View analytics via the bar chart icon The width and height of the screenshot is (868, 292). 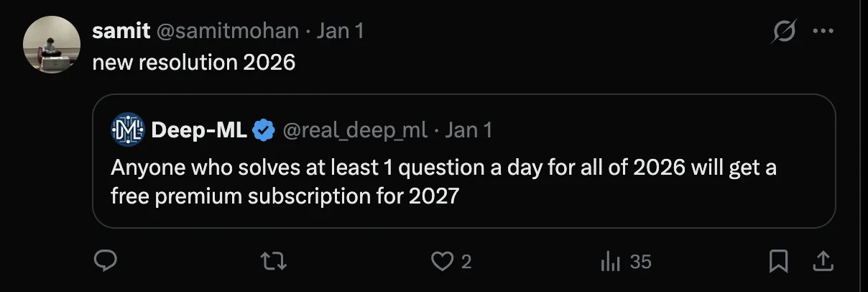click(x=610, y=262)
